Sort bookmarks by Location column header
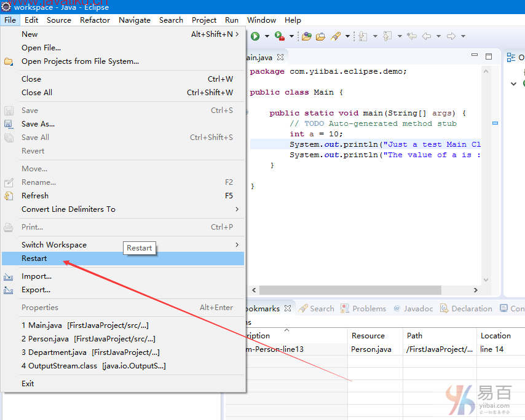 (501, 336)
